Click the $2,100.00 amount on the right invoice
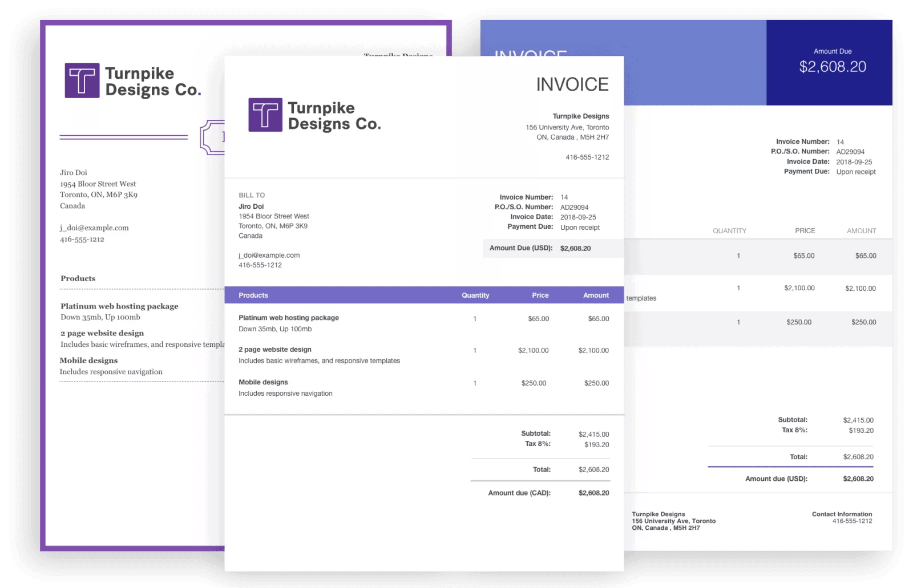 point(861,289)
